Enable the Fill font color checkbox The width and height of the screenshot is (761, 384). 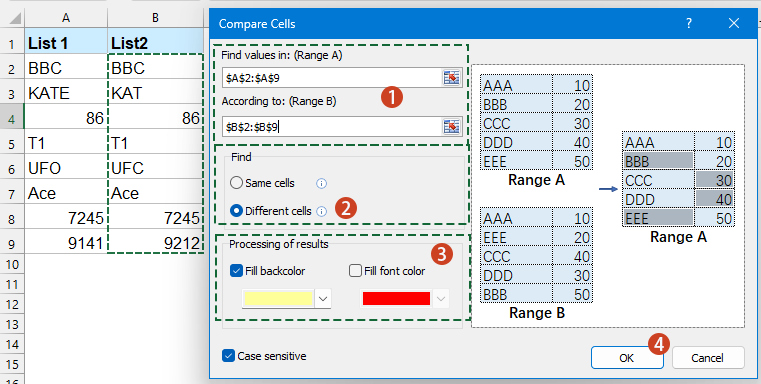click(x=355, y=271)
